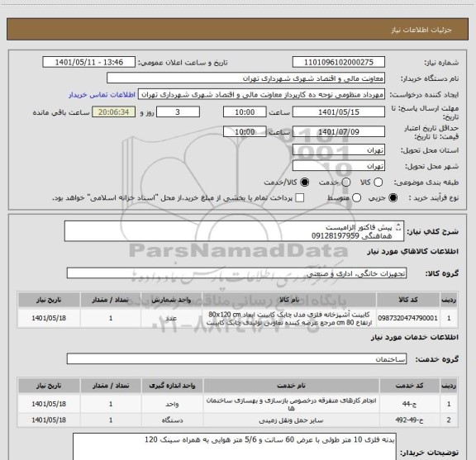Screen dimensions: 476x460
Task: Click the کابینت آشپزخانه فلزی item name cell
Action: tap(289, 318)
